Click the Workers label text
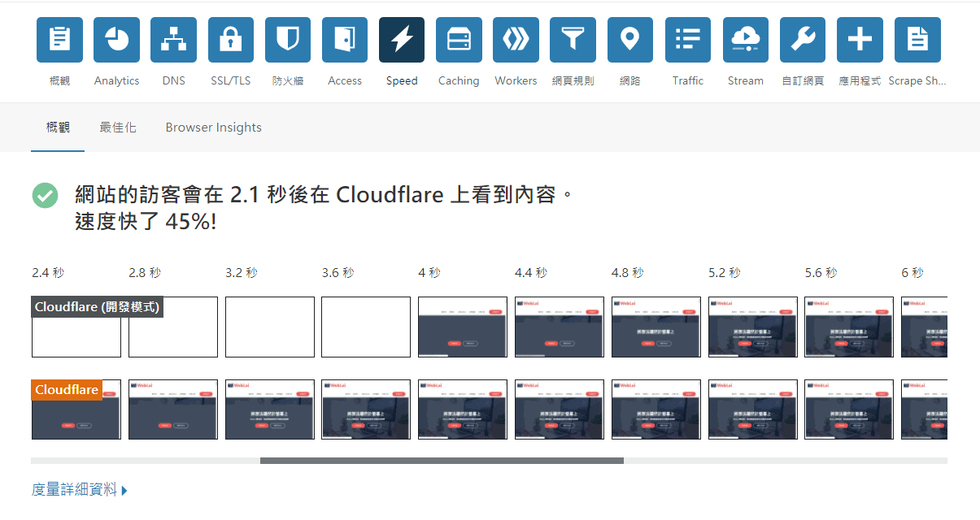This screenshot has height=520, width=980. tap(516, 80)
